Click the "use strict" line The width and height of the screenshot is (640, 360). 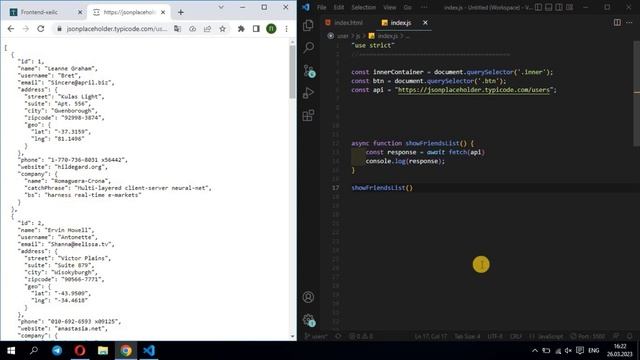[x=373, y=45]
